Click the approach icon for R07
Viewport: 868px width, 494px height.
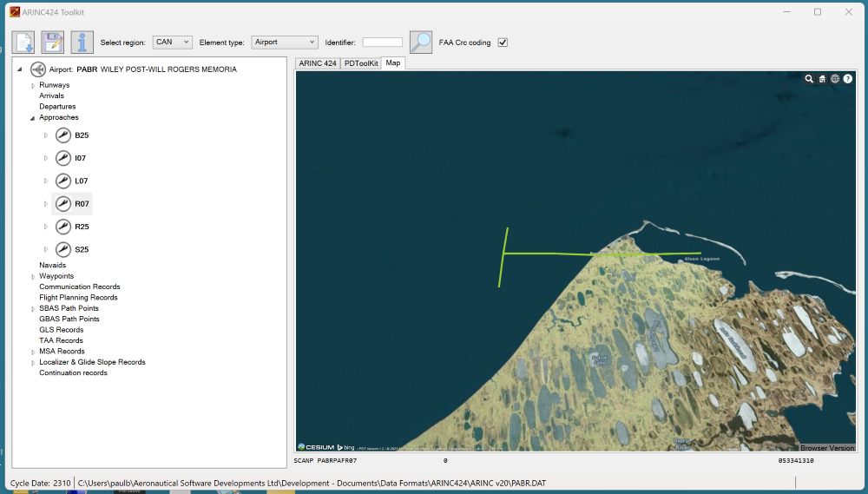point(63,204)
